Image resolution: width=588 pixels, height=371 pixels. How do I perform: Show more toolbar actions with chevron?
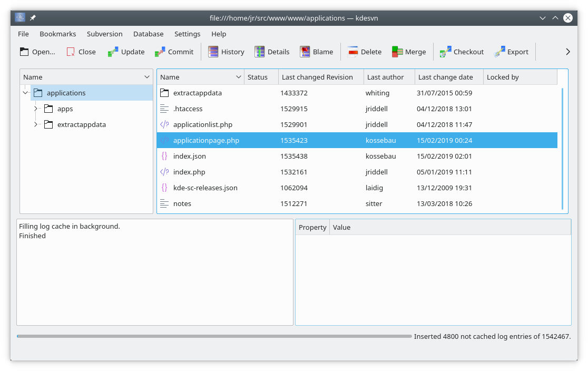coord(567,52)
